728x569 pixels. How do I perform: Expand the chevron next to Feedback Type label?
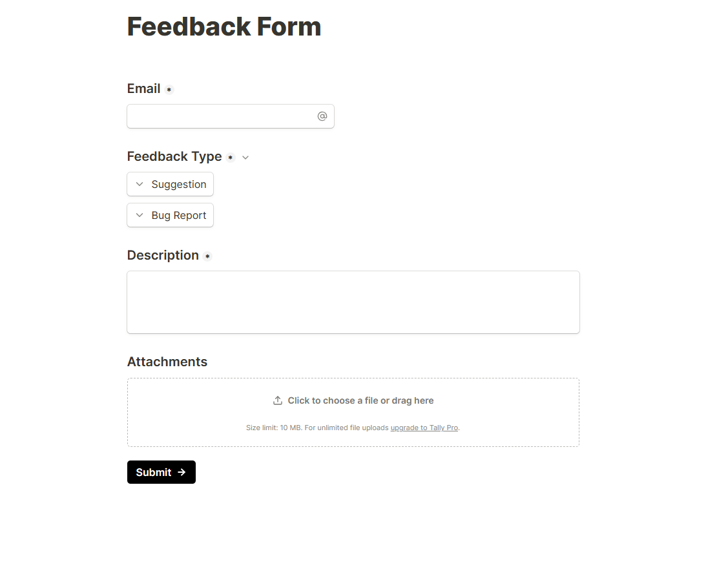(x=245, y=158)
